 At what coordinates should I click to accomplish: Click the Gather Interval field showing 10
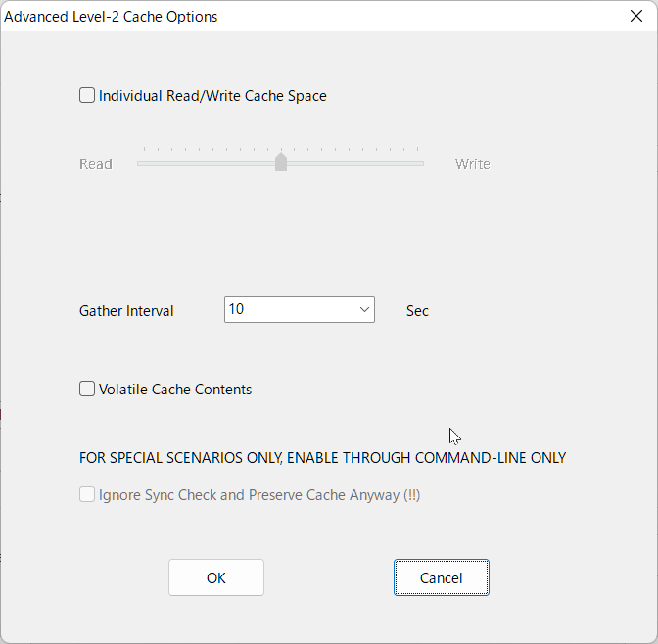300,309
